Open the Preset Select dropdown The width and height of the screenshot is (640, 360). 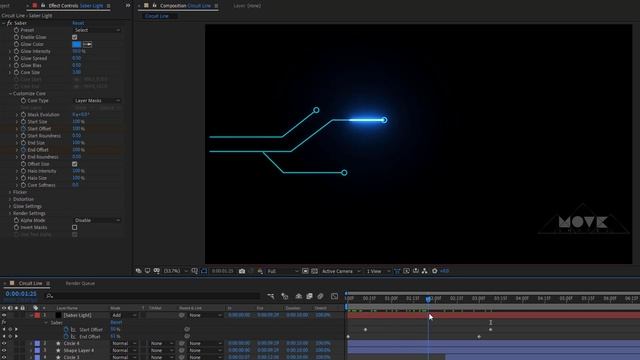coord(97,30)
